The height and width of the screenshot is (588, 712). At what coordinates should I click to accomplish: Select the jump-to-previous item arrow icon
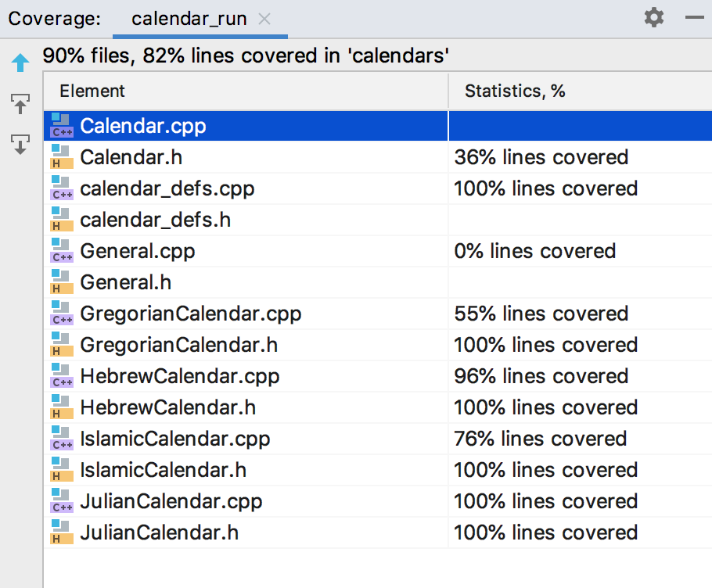pos(20,103)
